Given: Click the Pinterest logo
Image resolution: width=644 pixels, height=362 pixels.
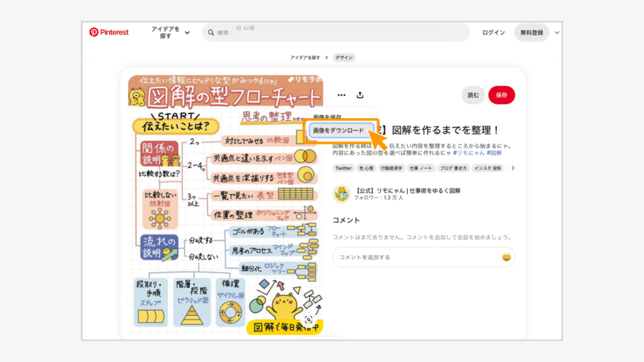Looking at the screenshot, I should [109, 32].
